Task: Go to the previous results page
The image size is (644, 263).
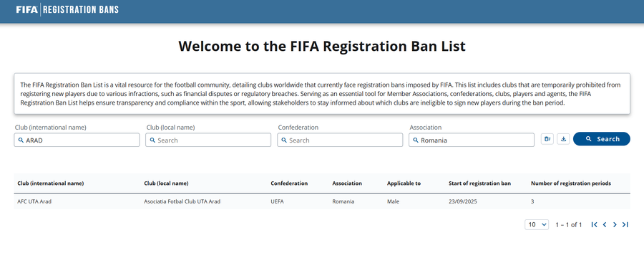Action: pos(605,225)
